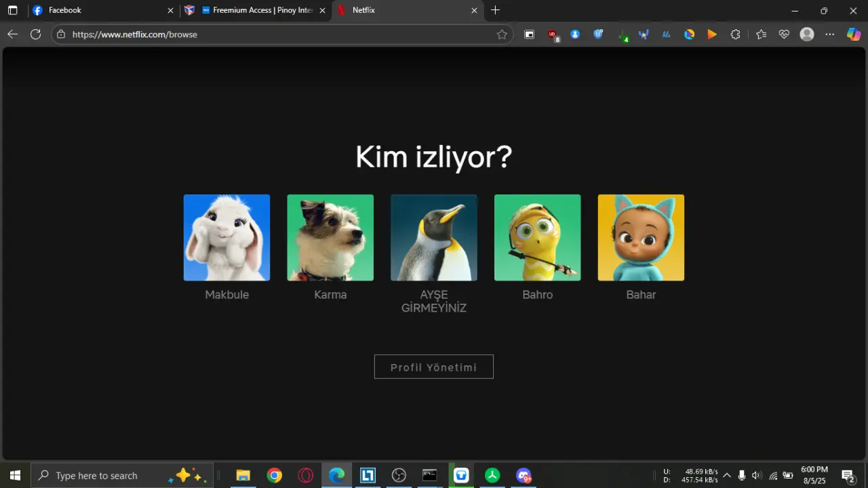868x488 pixels.
Task: Open the Extensions puzzle icon
Action: 735,35
